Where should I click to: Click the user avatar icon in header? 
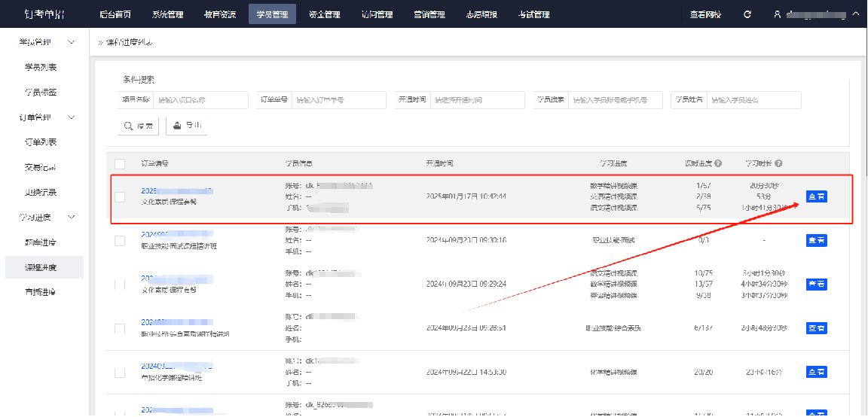coord(777,14)
